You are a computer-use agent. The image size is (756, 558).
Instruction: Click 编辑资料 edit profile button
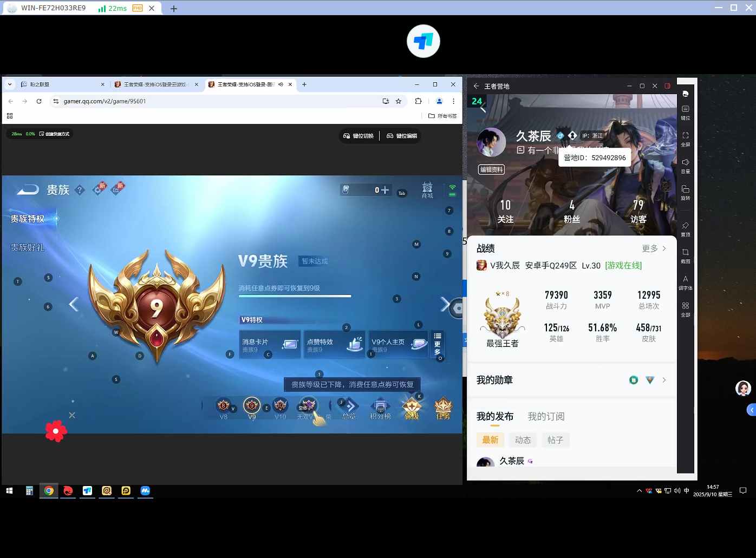[491, 169]
